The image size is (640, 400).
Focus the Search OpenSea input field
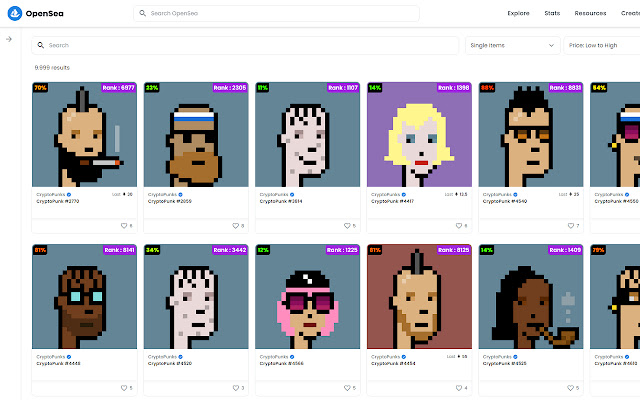click(x=276, y=13)
